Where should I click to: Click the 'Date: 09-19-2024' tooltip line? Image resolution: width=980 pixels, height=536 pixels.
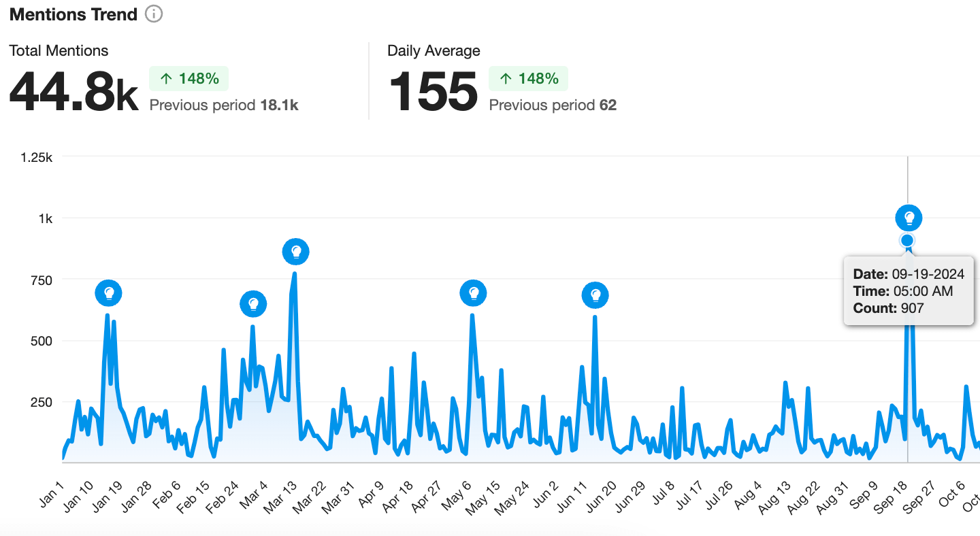click(x=909, y=274)
